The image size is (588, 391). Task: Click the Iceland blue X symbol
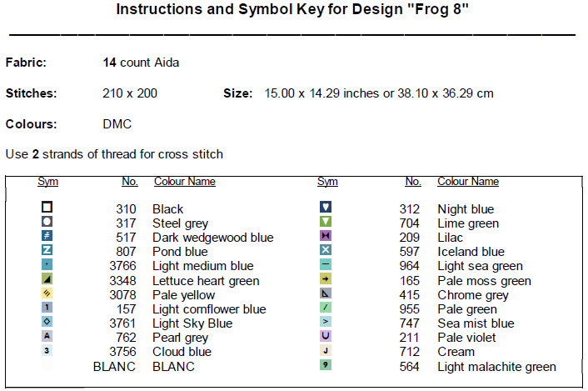tap(326, 250)
